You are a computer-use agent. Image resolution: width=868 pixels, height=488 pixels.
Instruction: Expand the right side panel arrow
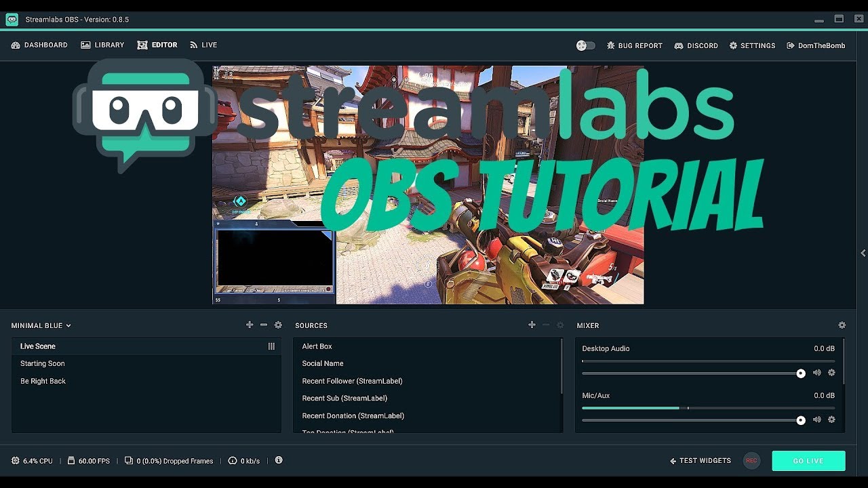[x=863, y=253]
